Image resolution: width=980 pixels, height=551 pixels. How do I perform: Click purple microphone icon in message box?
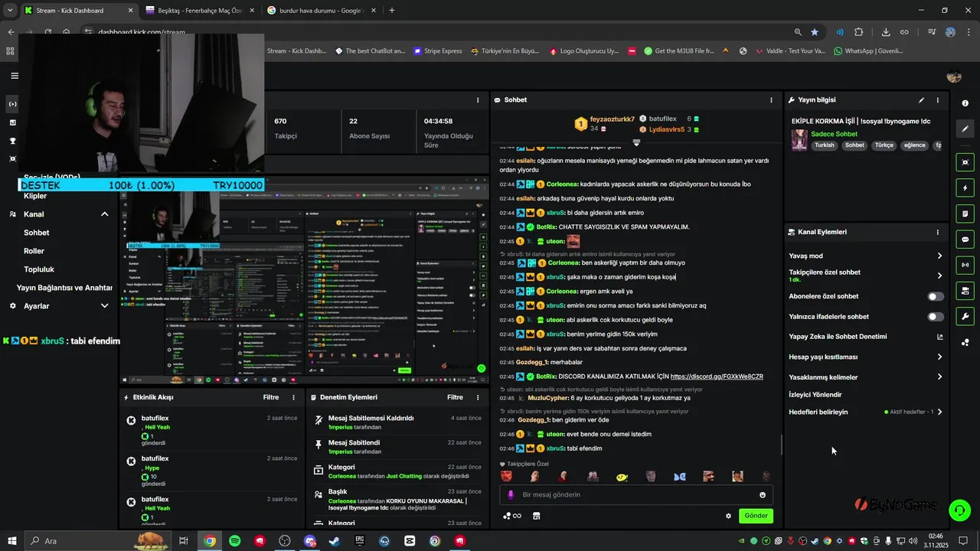pos(511,495)
